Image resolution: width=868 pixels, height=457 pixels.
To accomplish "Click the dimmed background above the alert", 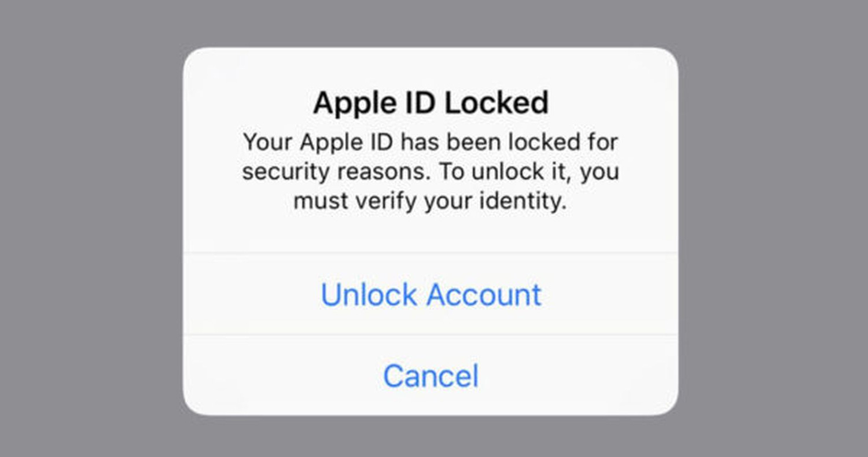I will coord(431,23).
